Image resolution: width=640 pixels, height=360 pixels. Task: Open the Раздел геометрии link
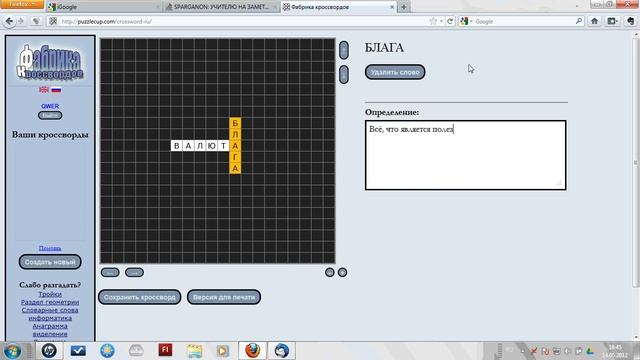(x=50, y=302)
